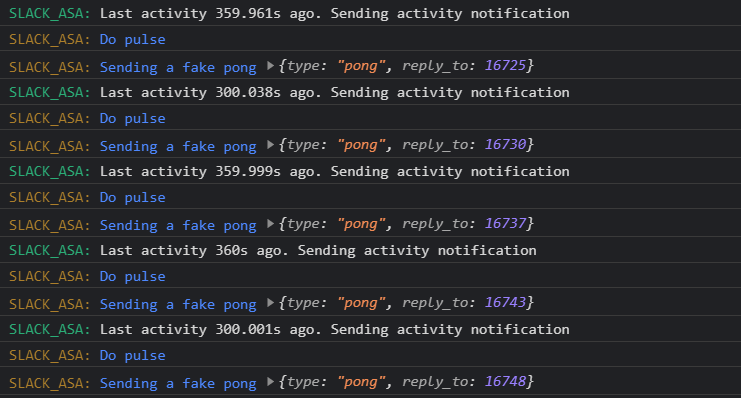Viewport: 741px width, 398px height.
Task: Select the 'Last activity 359.961s ago' log line
Action: click(x=370, y=13)
